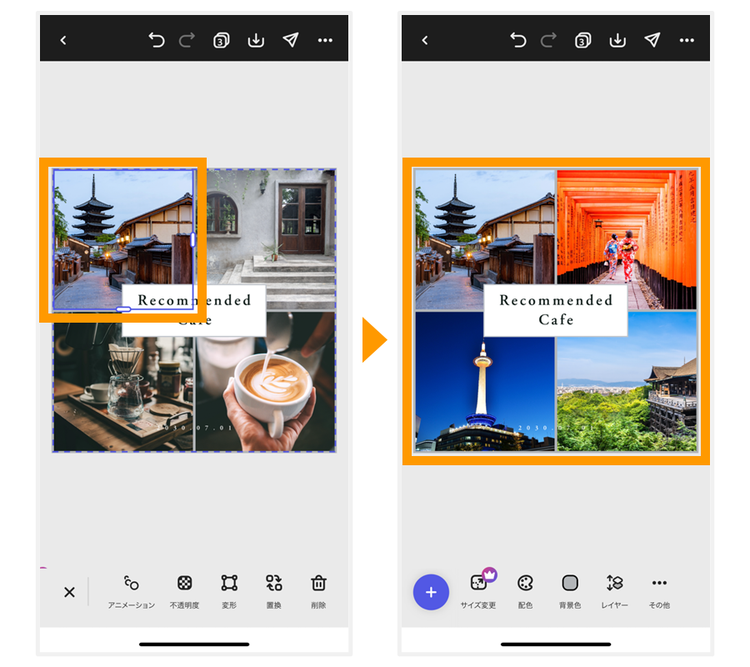Screen dimensions: 750x667
Task: Open the レイヤー (layers) tool
Action: coord(615,592)
